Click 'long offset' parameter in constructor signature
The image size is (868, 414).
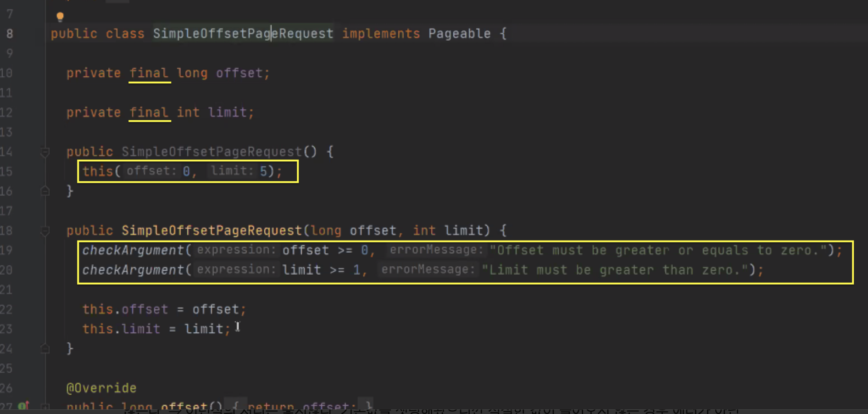(353, 230)
